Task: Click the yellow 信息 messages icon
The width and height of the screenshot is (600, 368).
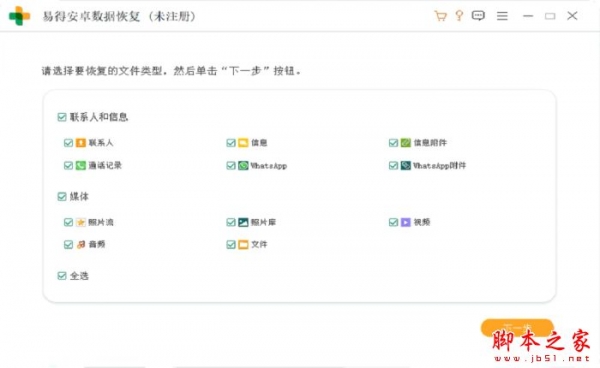Action: click(x=243, y=143)
